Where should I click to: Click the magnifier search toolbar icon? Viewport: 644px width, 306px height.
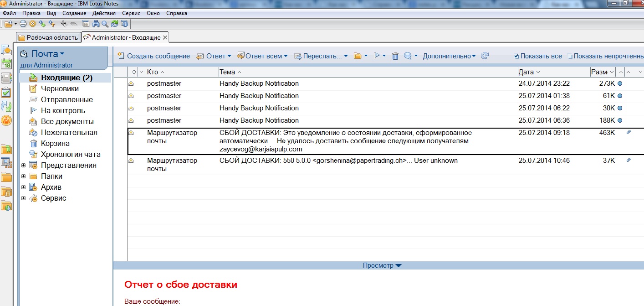click(105, 23)
